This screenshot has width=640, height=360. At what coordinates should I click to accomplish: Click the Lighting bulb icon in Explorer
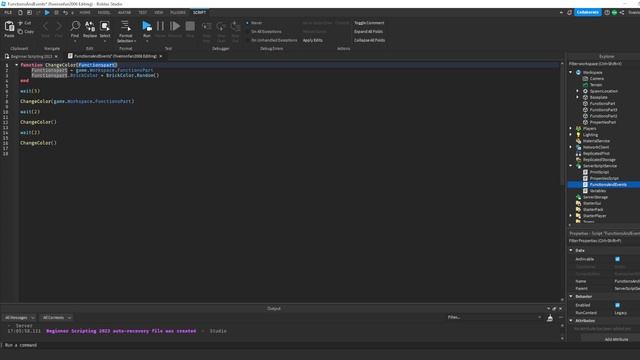click(x=578, y=135)
